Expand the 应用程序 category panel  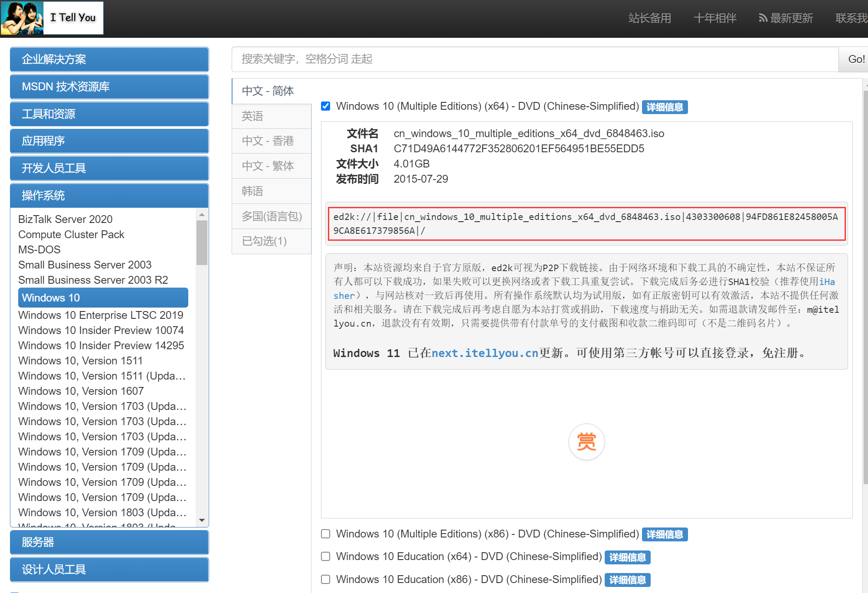109,141
